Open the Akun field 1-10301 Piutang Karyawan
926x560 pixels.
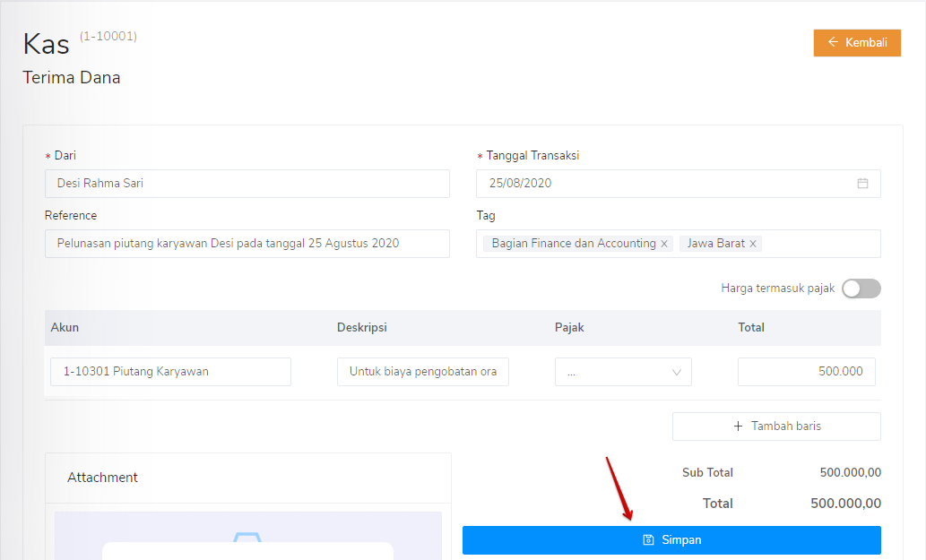coord(170,372)
